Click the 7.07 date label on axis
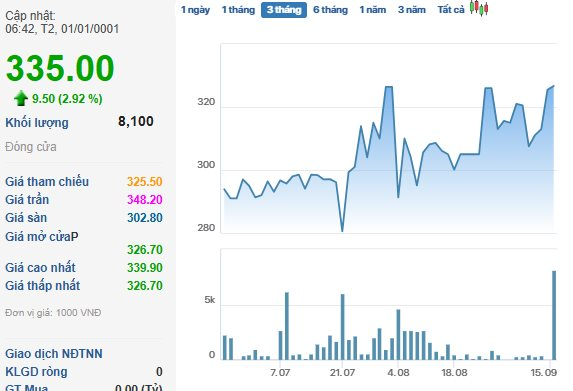 click(280, 373)
